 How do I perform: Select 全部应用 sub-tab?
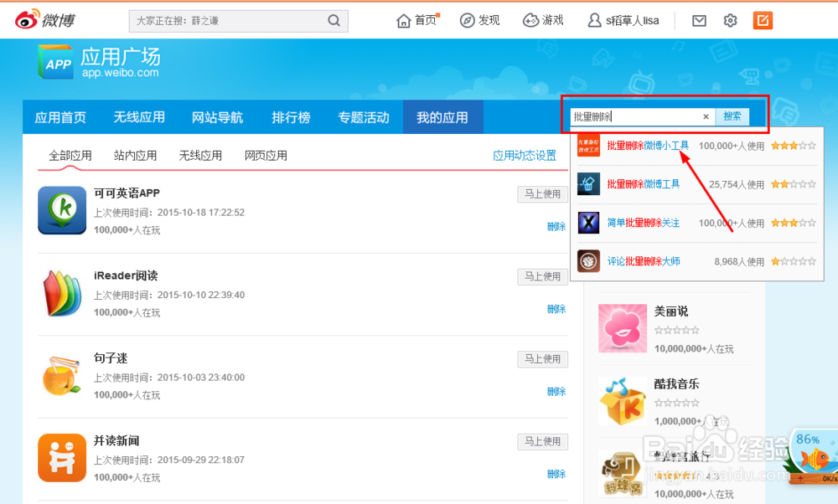coord(70,156)
